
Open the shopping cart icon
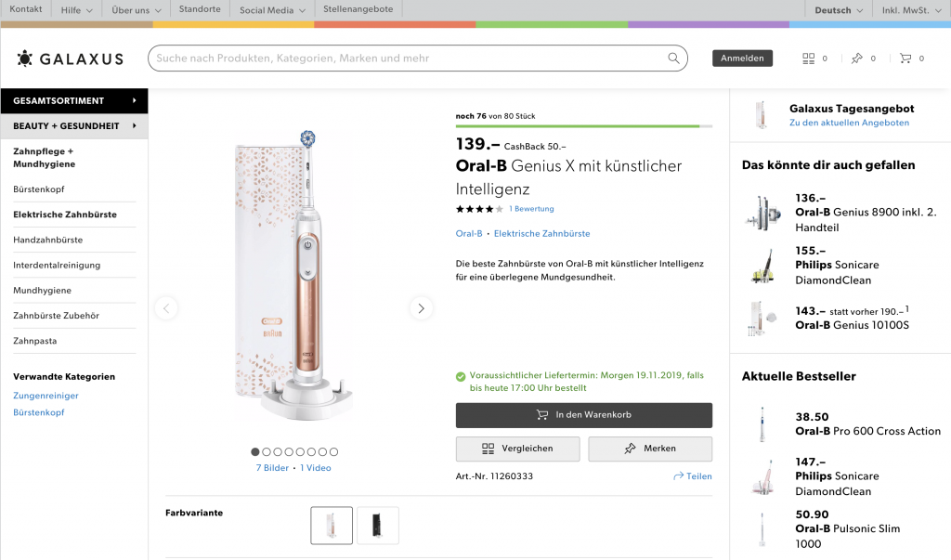click(905, 59)
